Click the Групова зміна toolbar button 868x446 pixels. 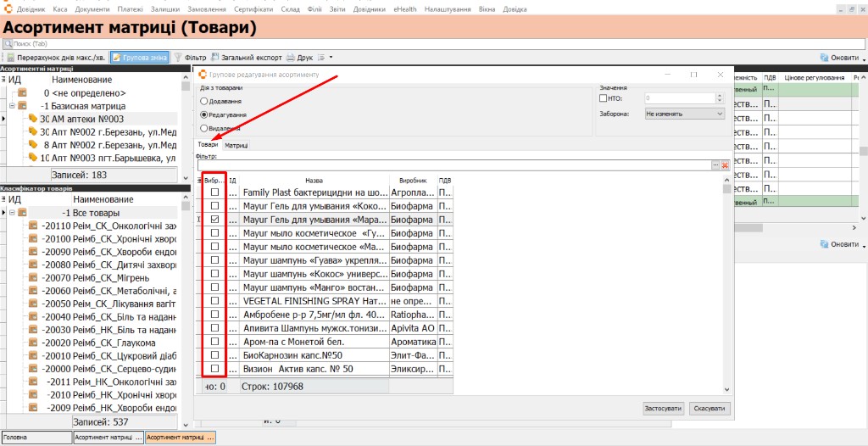(139, 58)
